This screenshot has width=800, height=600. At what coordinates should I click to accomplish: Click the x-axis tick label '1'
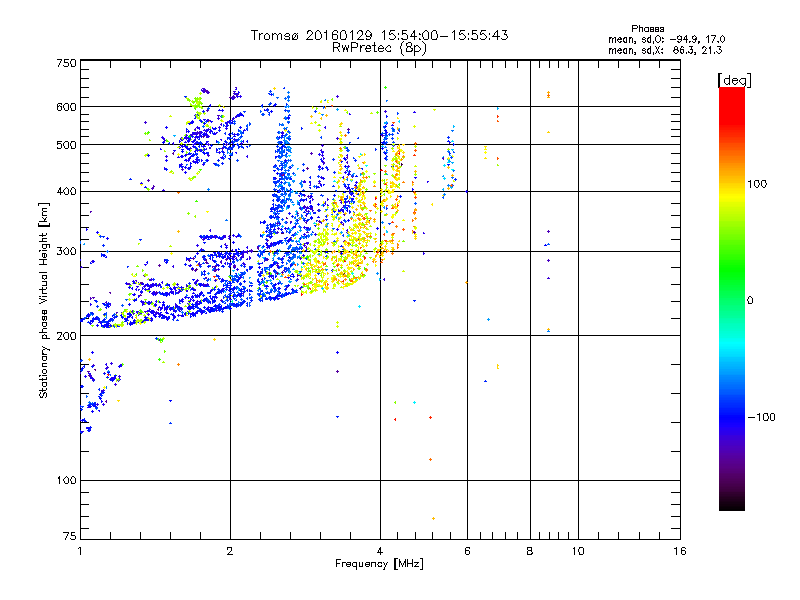(80, 551)
